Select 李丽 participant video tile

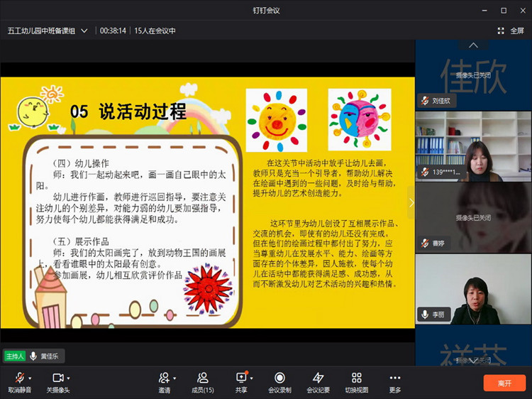pos(473,289)
